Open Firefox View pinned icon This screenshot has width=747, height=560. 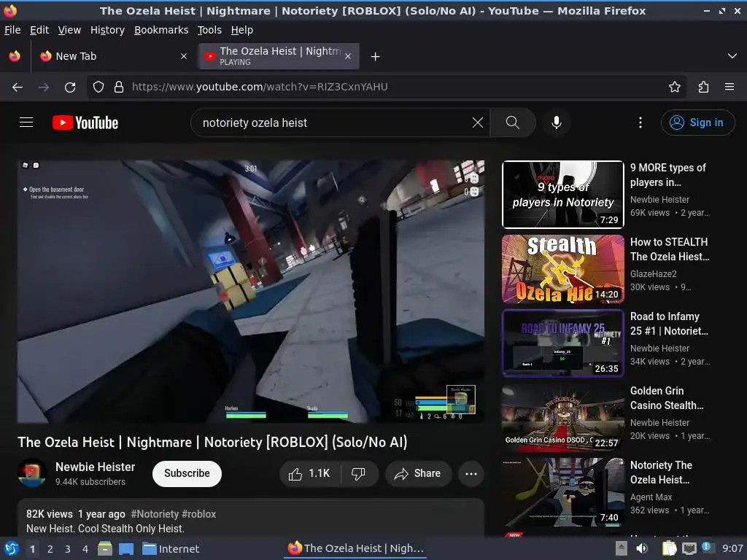click(x=15, y=56)
